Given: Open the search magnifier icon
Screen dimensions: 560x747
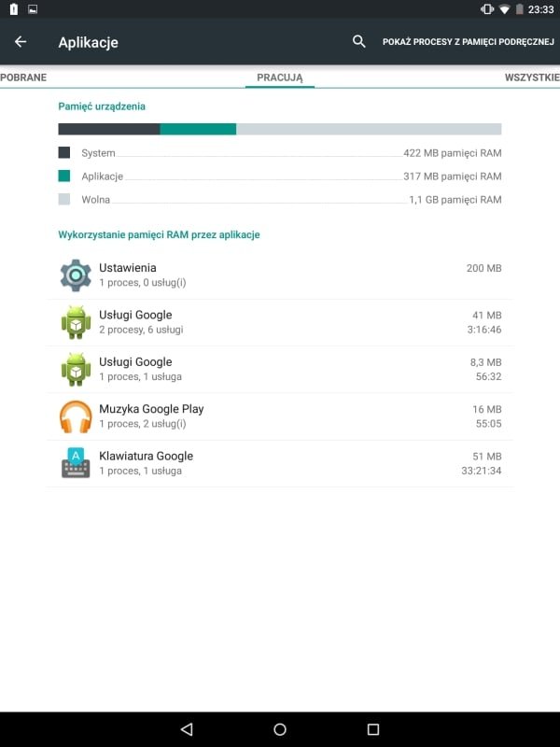Looking at the screenshot, I should pyautogui.click(x=359, y=41).
